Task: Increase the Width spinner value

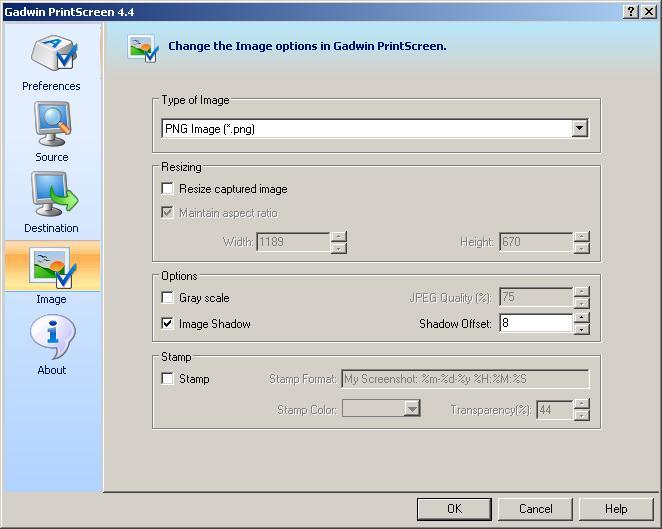Action: tap(339, 236)
